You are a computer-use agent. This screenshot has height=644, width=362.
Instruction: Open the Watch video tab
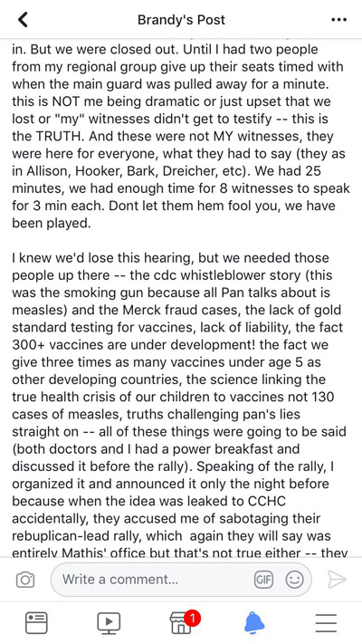tap(109, 622)
